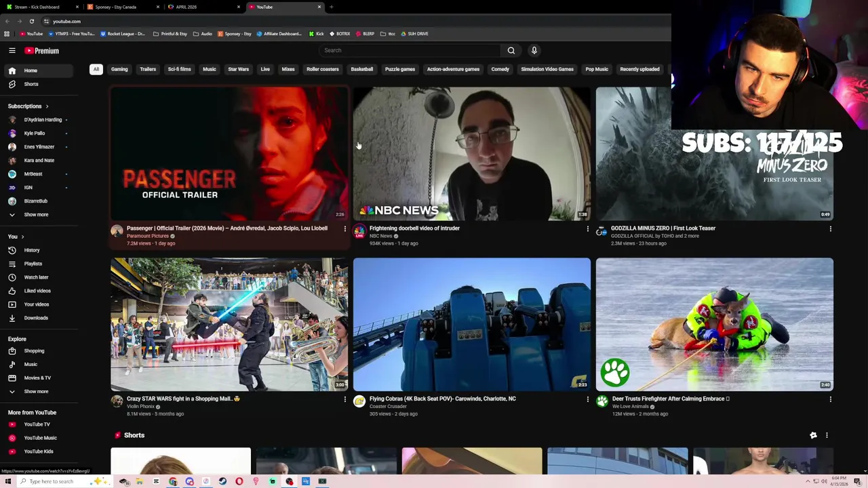The width and height of the screenshot is (868, 488).
Task: Open the Printful & Etsy bookmark folder
Action: [170, 33]
